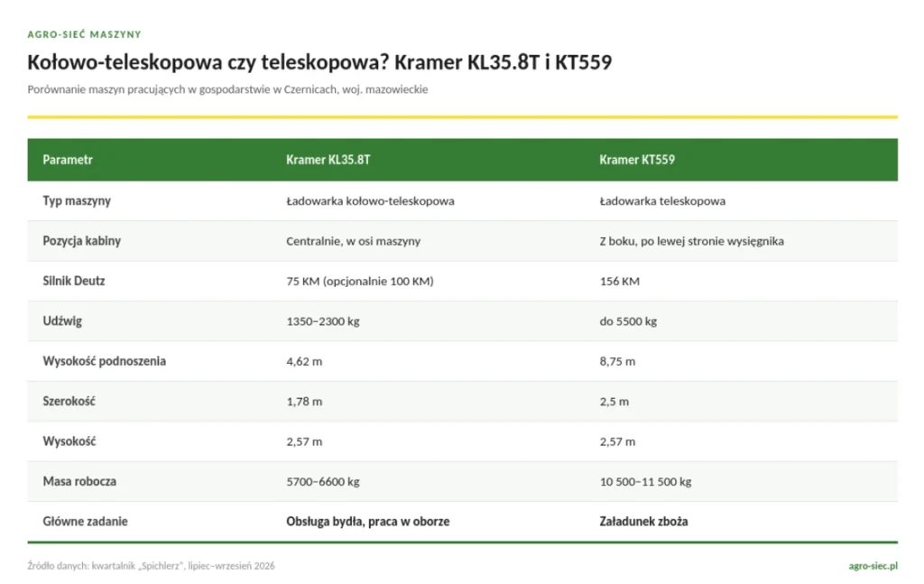This screenshot has height=584, width=924.
Task: Select the 156 KM cell
Action: pyautogui.click(x=619, y=281)
